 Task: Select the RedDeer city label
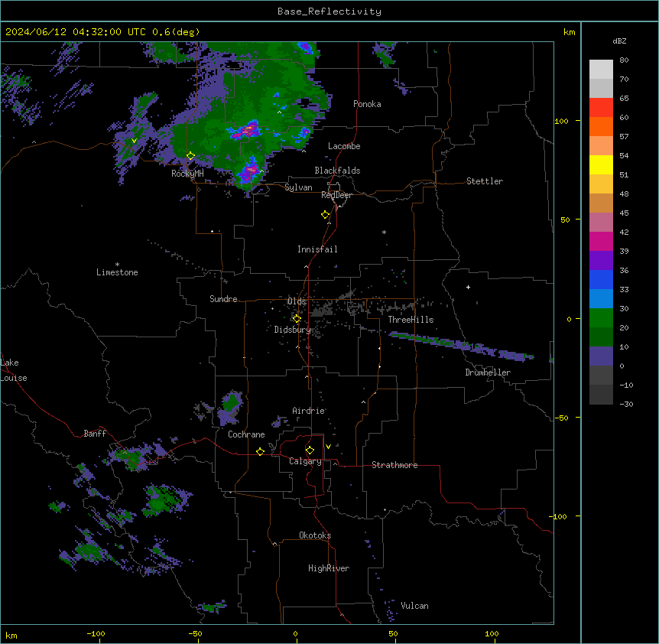pos(336,195)
